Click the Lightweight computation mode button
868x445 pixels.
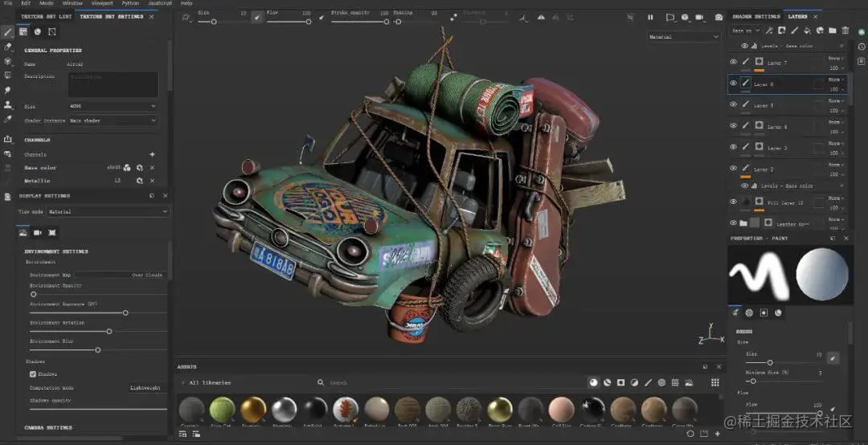[145, 387]
